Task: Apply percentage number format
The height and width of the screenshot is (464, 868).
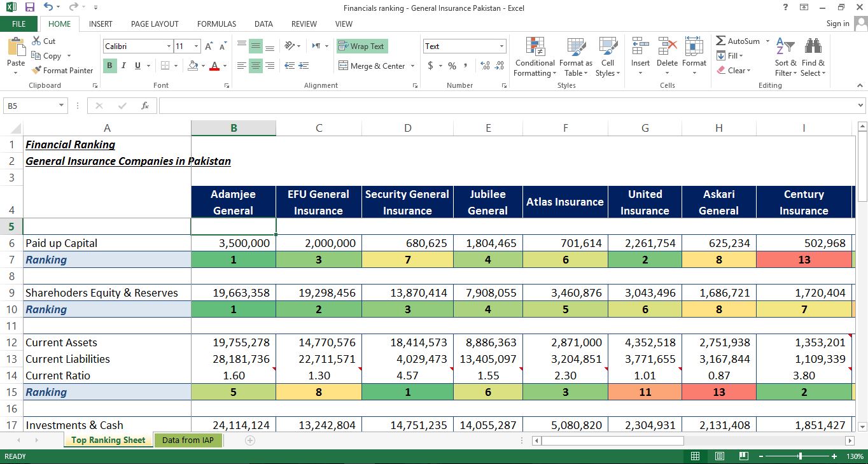Action: (452, 66)
